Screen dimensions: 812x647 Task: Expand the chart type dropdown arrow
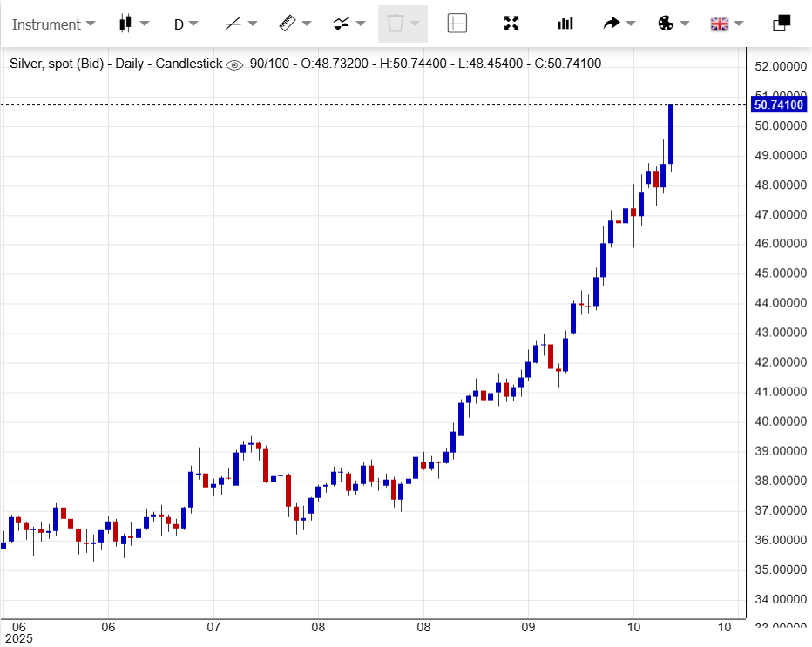145,24
